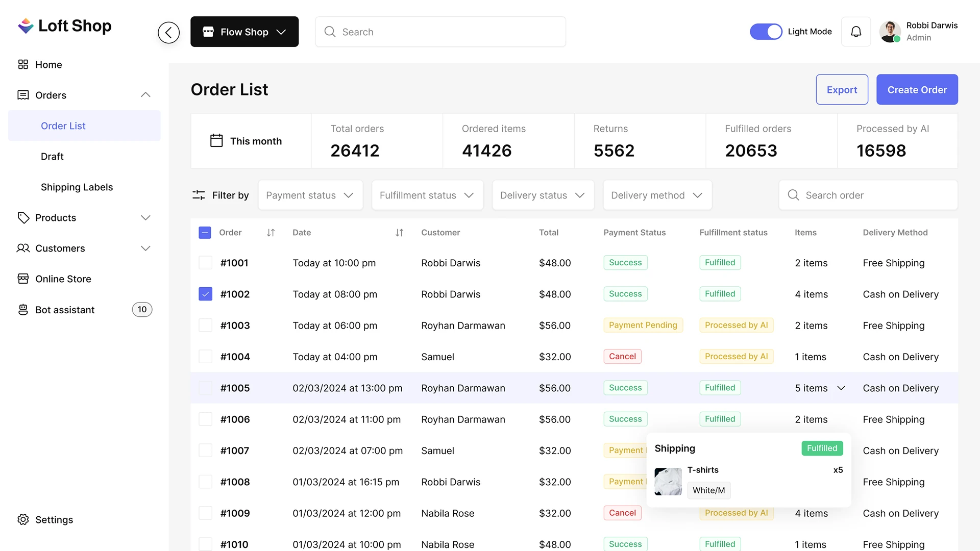Switch to Light Mode
Viewport: 980px width, 551px height.
tap(766, 31)
